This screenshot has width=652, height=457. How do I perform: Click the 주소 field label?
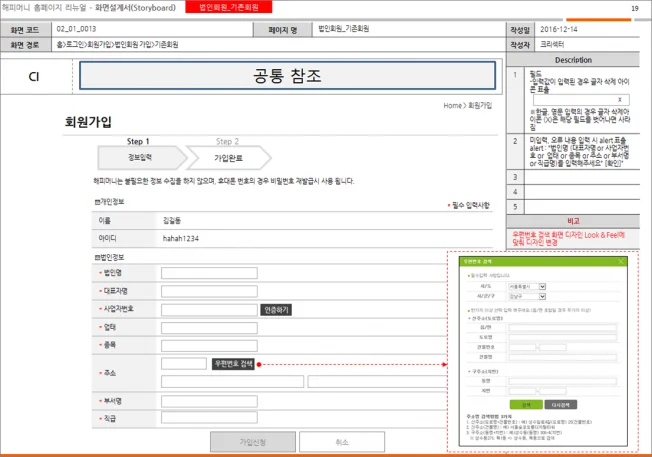click(x=110, y=373)
